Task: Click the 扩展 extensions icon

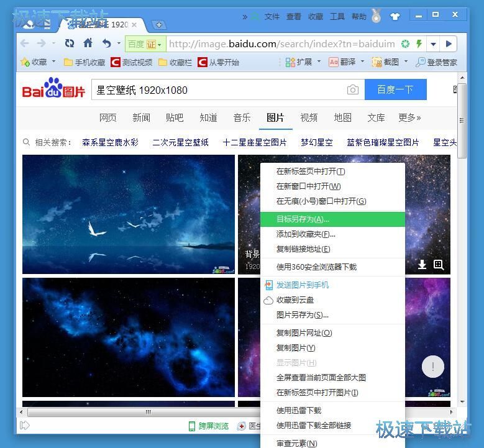Action: click(x=290, y=62)
